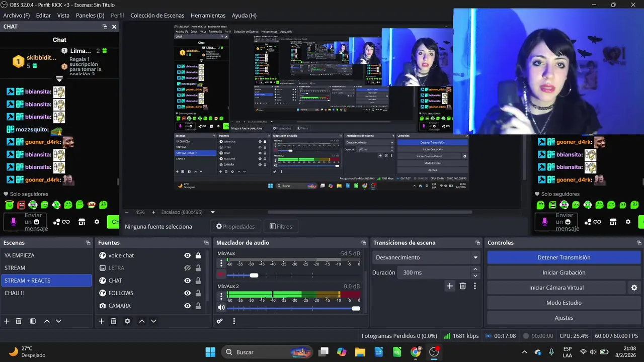644x362 pixels.
Task: Open Ajustes settings button
Action: coord(564,318)
